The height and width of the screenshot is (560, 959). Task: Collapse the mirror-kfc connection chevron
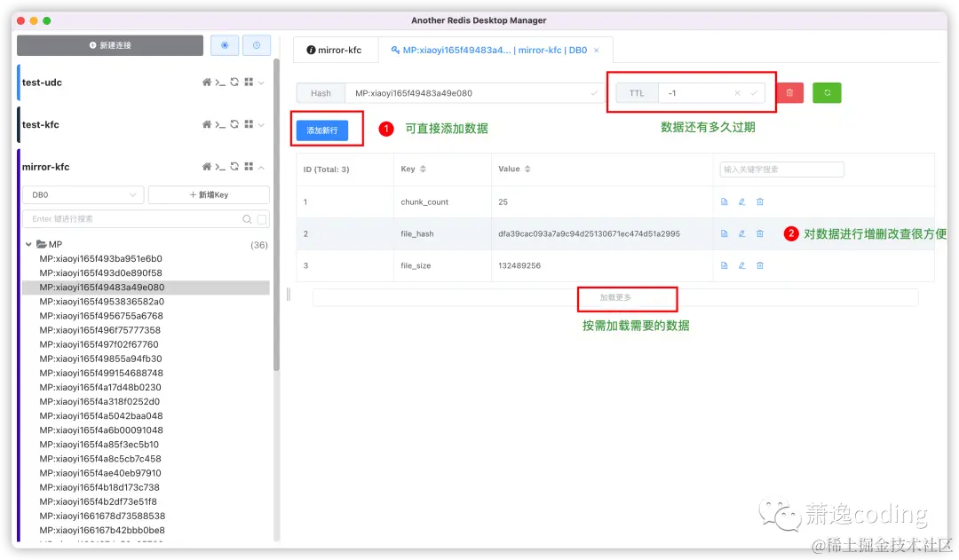point(261,167)
